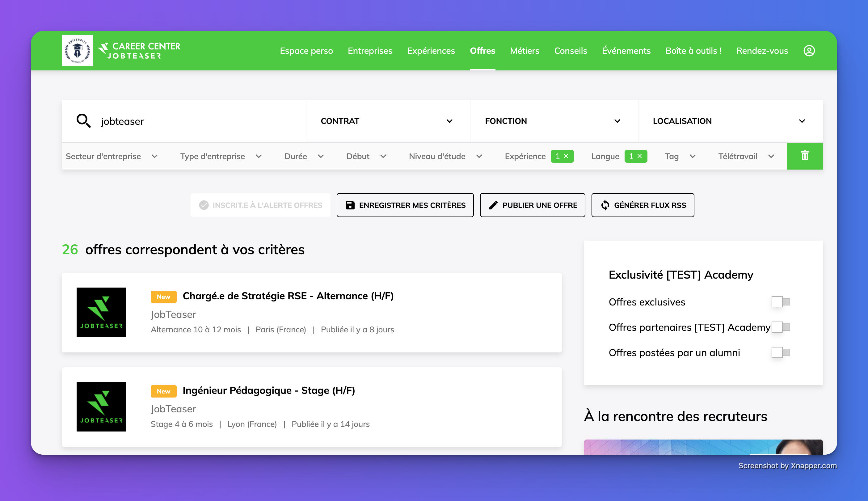The height and width of the screenshot is (501, 868).
Task: Expand the Télétravail filter
Action: 746,156
